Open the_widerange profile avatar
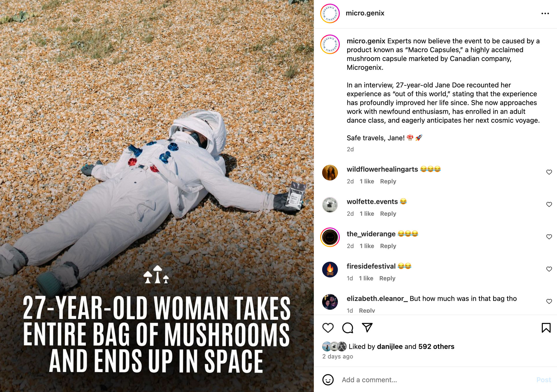557x392 pixels. [x=330, y=237]
